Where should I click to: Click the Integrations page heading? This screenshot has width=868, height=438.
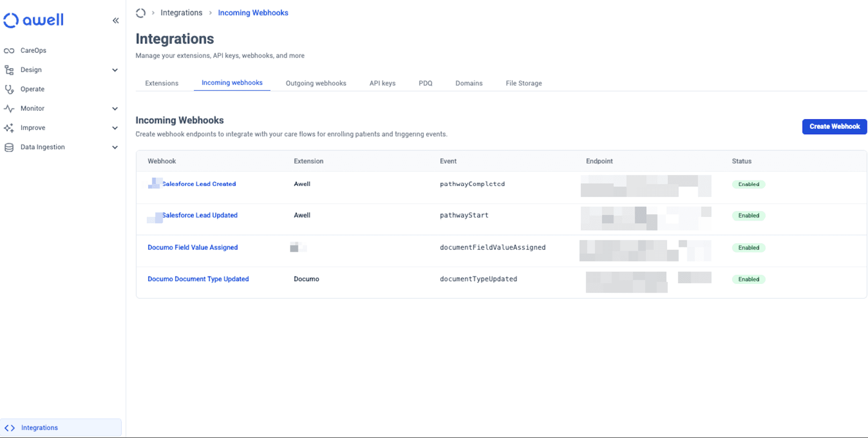click(x=174, y=39)
